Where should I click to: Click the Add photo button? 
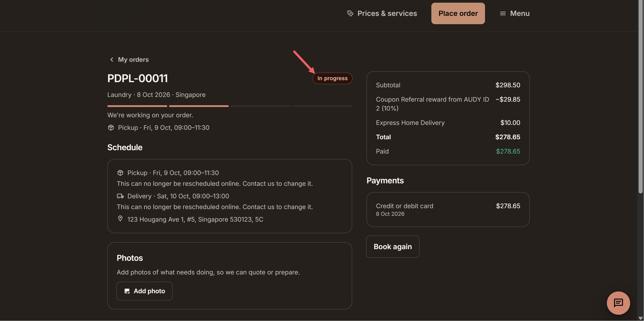point(144,291)
